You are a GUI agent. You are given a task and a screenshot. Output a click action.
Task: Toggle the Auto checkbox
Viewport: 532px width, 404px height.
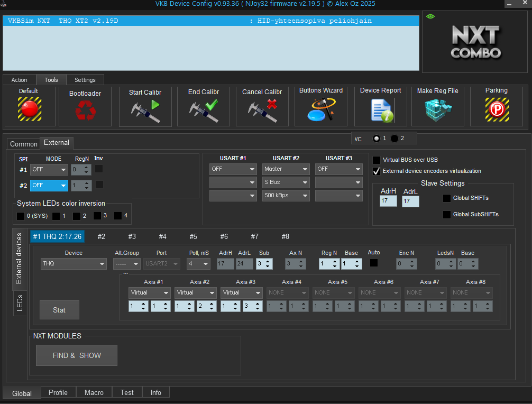tap(373, 263)
